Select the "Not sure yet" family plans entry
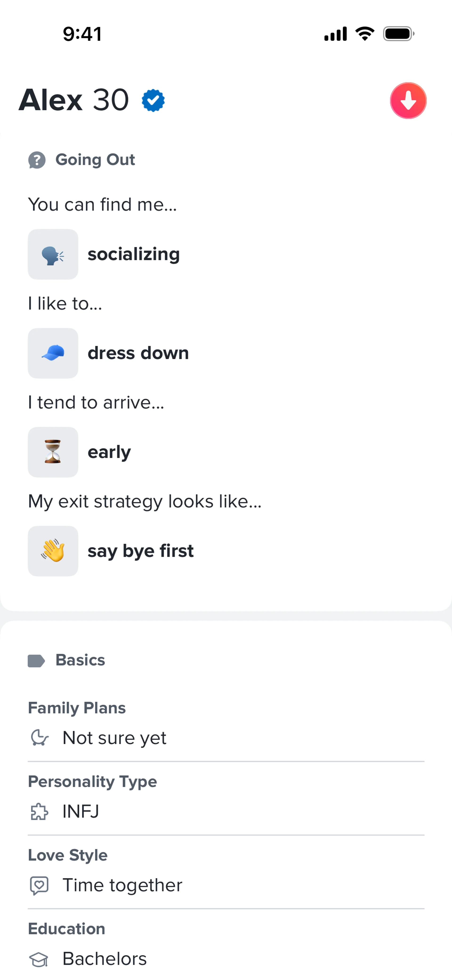 click(114, 738)
